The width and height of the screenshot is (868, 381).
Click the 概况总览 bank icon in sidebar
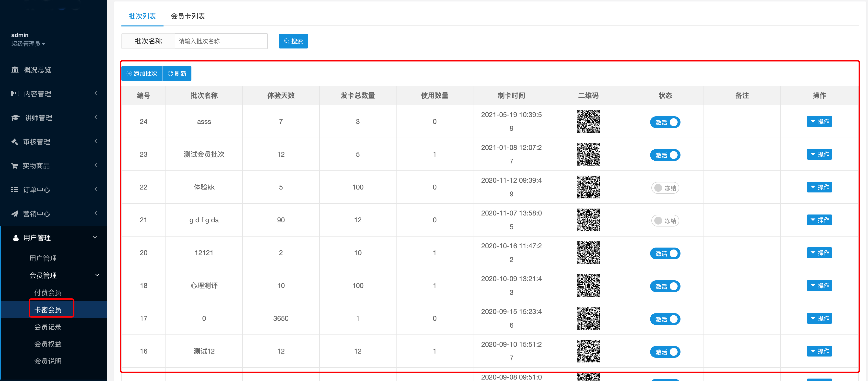[x=15, y=70]
